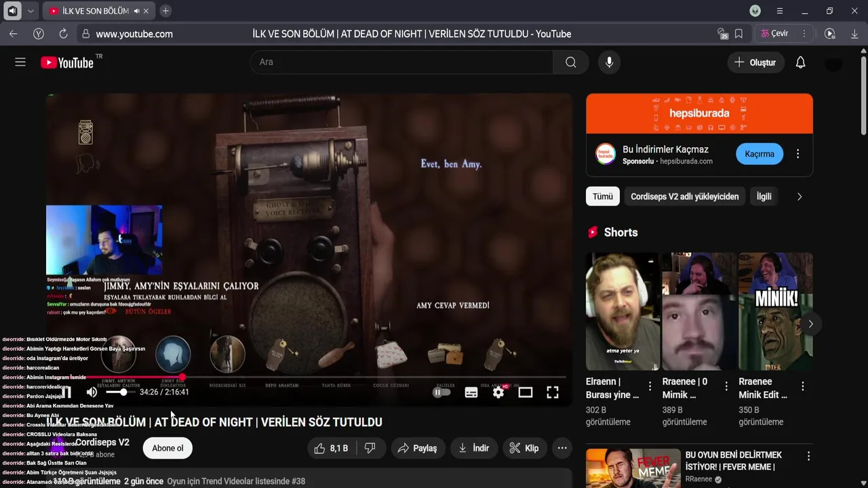Open options for Raenee 0 Mimik short

click(x=726, y=386)
